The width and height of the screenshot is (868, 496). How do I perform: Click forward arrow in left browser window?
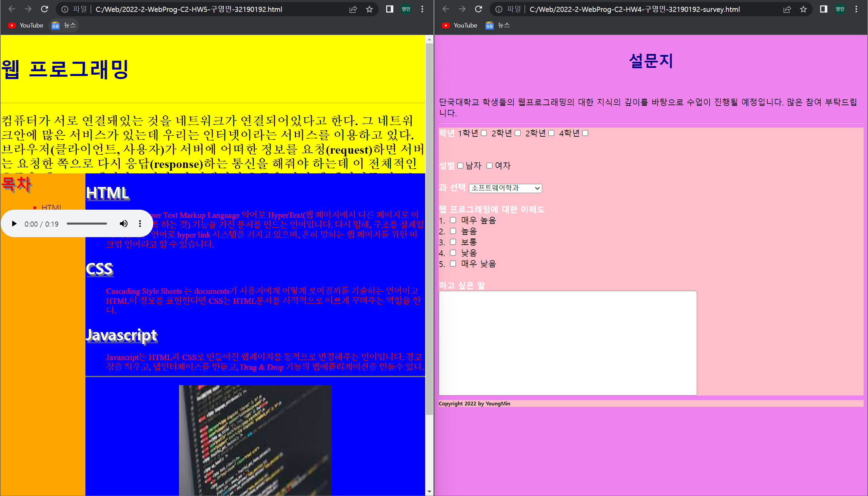(x=28, y=9)
